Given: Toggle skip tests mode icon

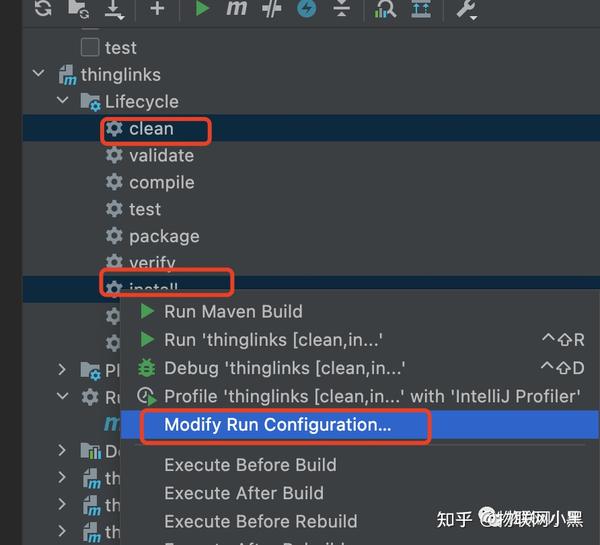Looking at the screenshot, I should point(272,8).
